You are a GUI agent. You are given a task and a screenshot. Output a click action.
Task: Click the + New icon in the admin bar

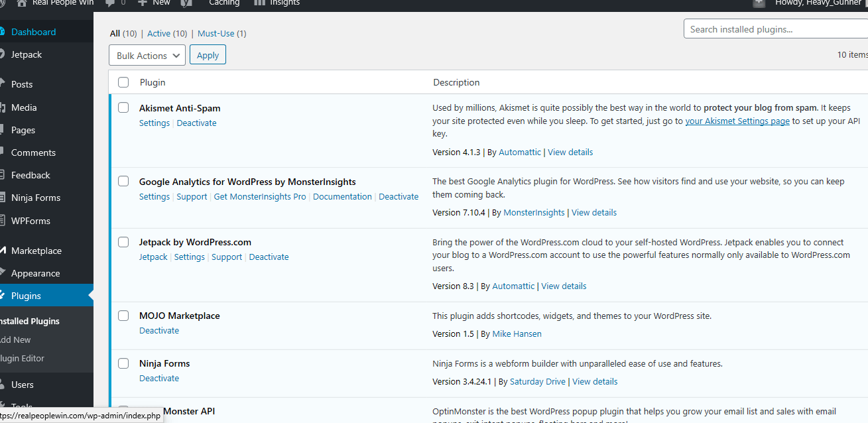pos(142,4)
